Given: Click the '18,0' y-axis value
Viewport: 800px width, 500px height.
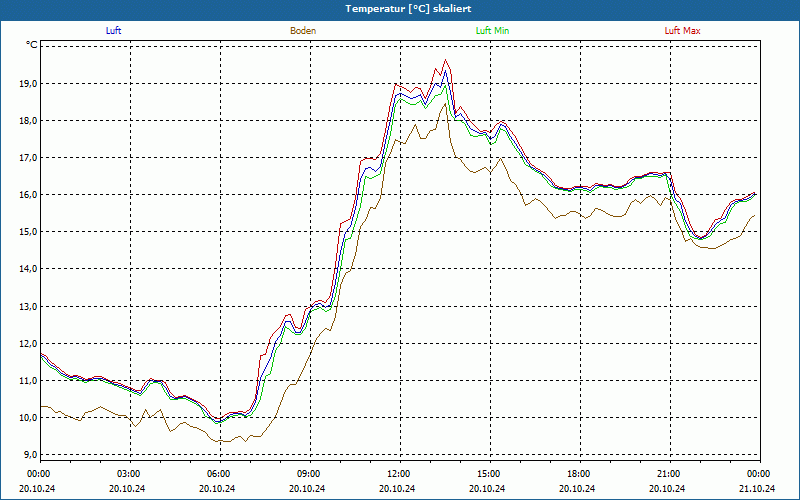Looking at the screenshot, I should (x=29, y=121).
